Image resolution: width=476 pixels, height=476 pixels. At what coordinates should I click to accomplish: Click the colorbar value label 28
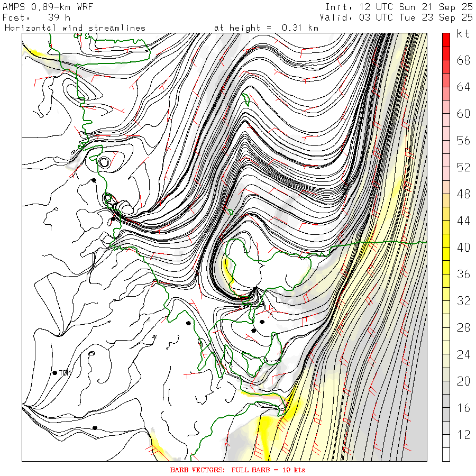(x=463, y=327)
